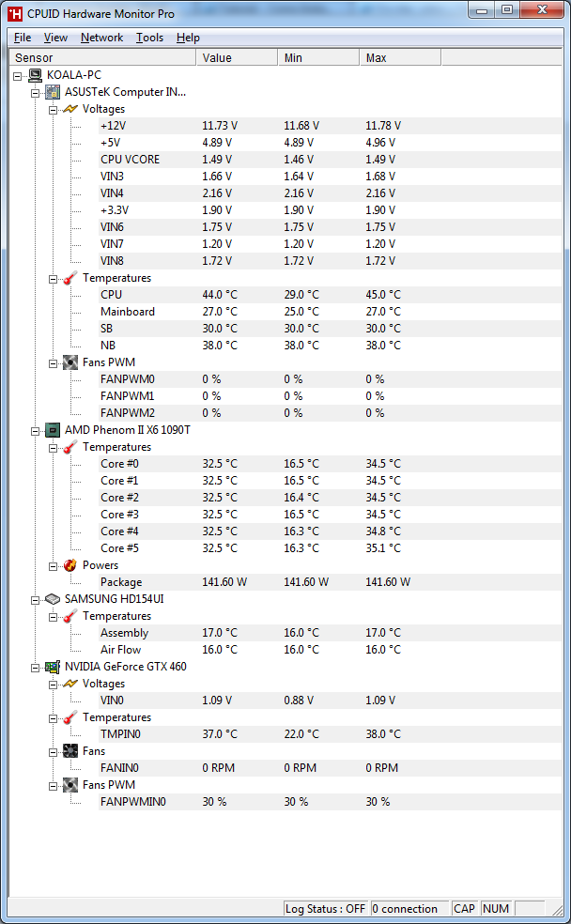Screen dimensions: 571x924
Task: Click the NUM status bar indicator
Action: tap(496, 909)
